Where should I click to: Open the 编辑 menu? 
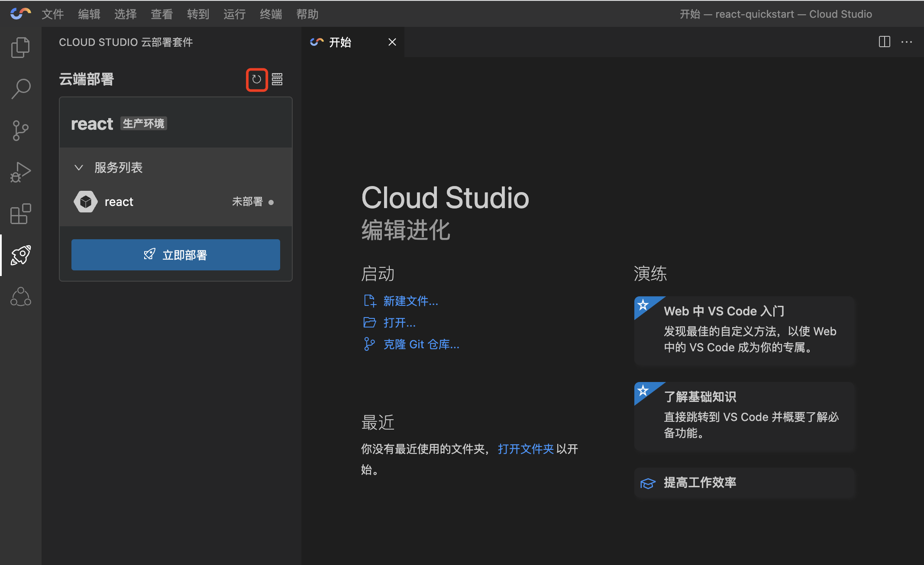[x=89, y=14]
